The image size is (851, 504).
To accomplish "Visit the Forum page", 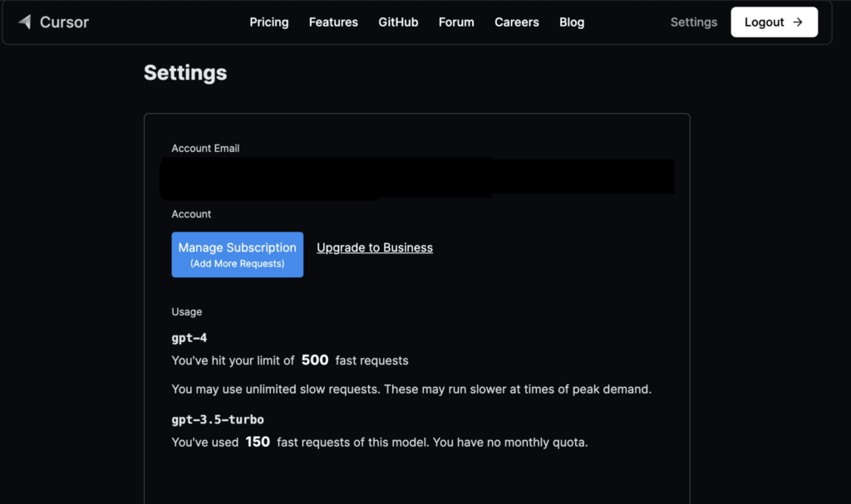I will click(x=456, y=22).
